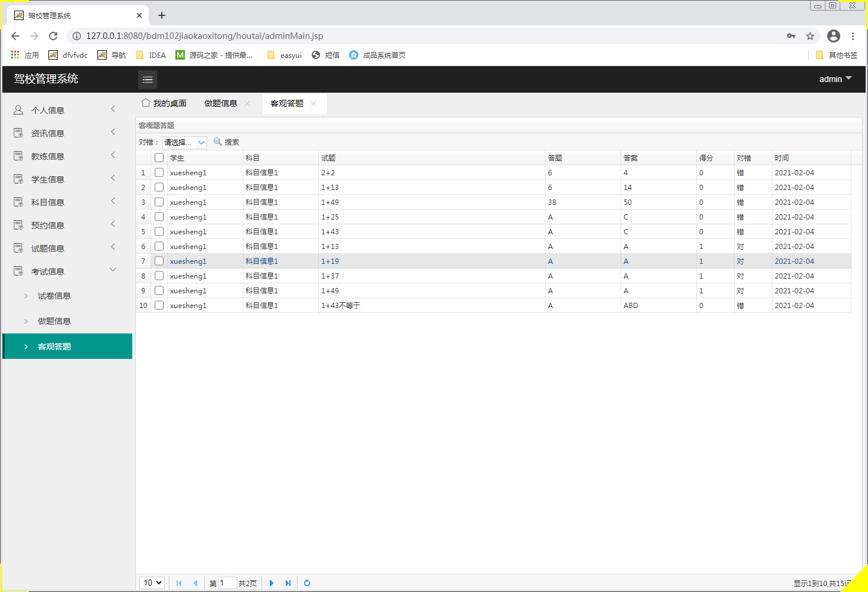
Task: Open the 成品系统首页 bookmark
Action: 377,55
